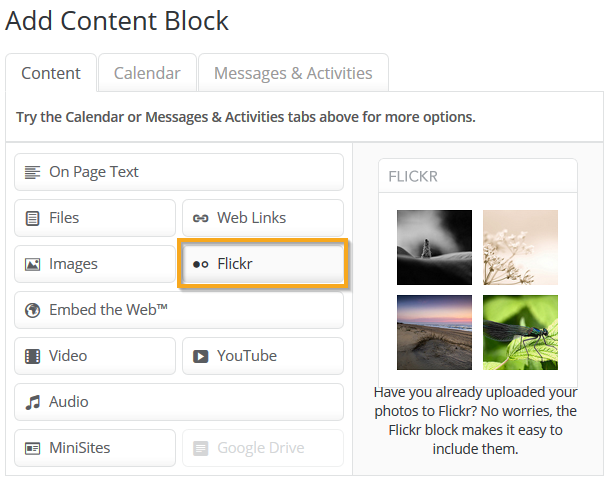Choose the Google Drive block button
The width and height of the screenshot is (613, 483).
263,448
